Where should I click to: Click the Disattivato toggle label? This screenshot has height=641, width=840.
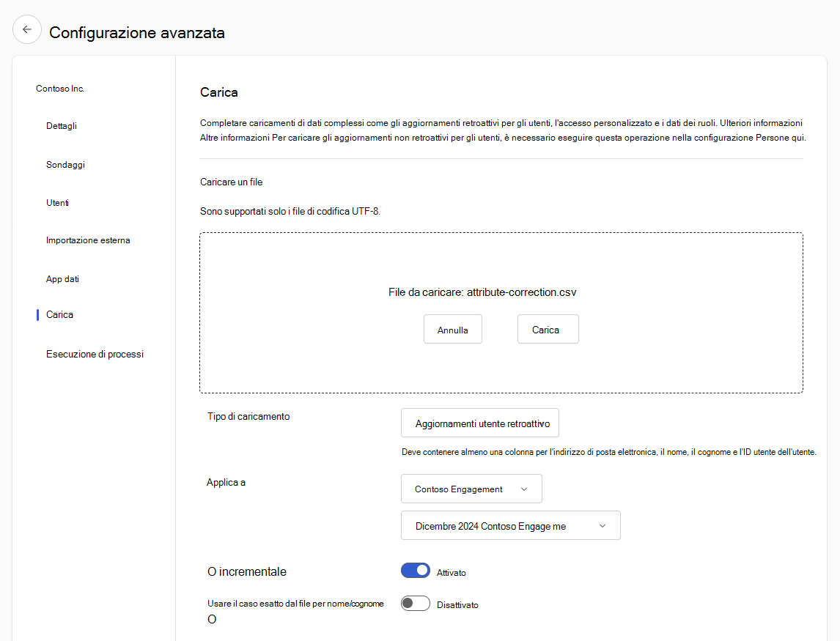tap(457, 604)
